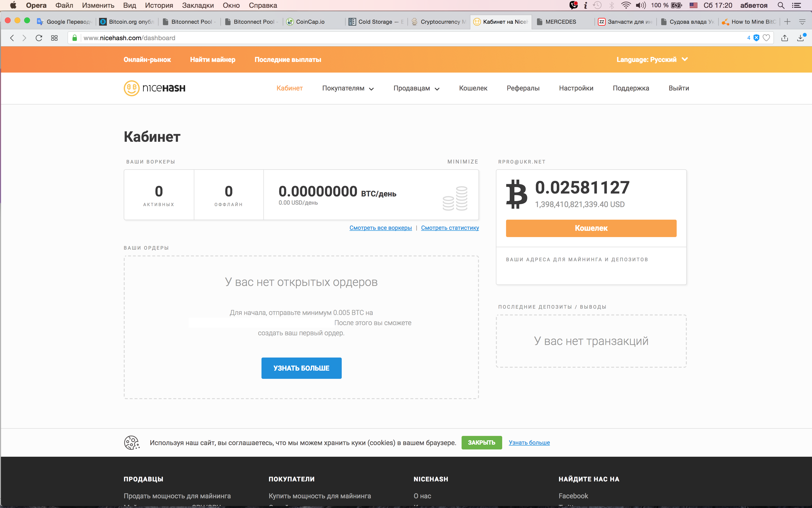Click the Wi-Fi status icon

(625, 5)
